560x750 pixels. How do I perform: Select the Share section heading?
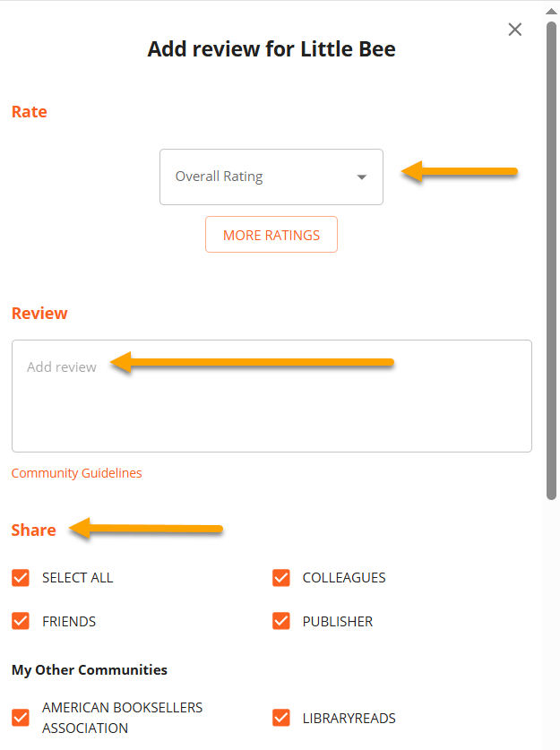click(x=34, y=530)
